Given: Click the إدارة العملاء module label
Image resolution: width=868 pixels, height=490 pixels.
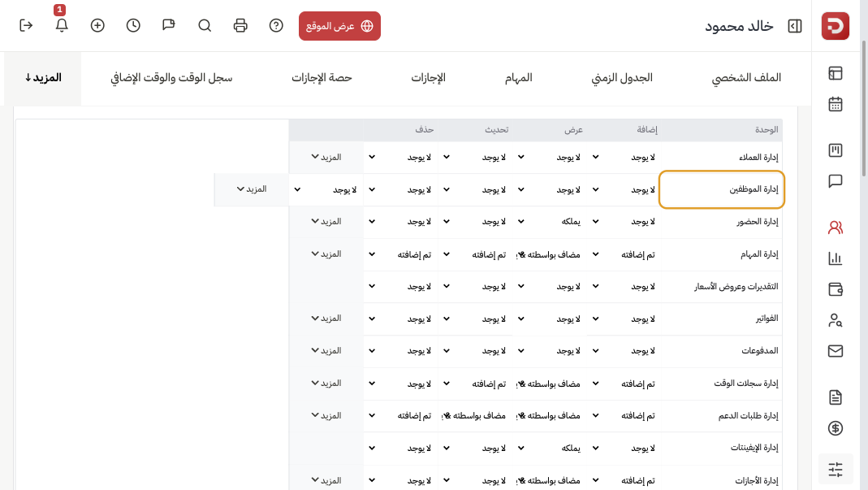Looking at the screenshot, I should (x=758, y=158).
